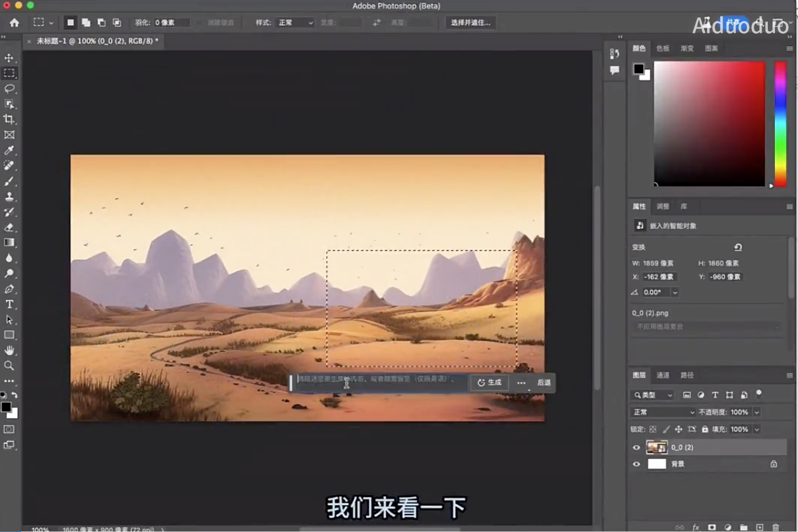Viewport: 798px width, 532px height.
Task: Select the Blur tool
Action: tap(9, 258)
